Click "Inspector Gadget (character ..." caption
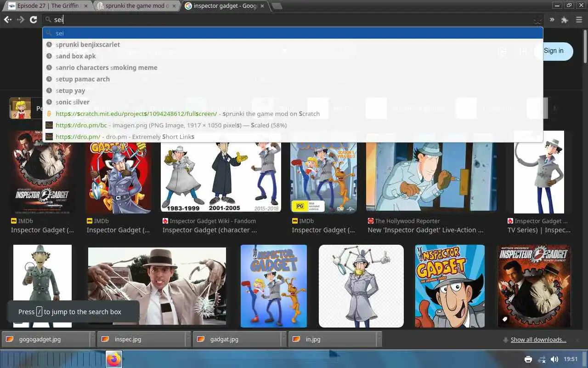Viewport: 588px width, 368px height. click(210, 230)
